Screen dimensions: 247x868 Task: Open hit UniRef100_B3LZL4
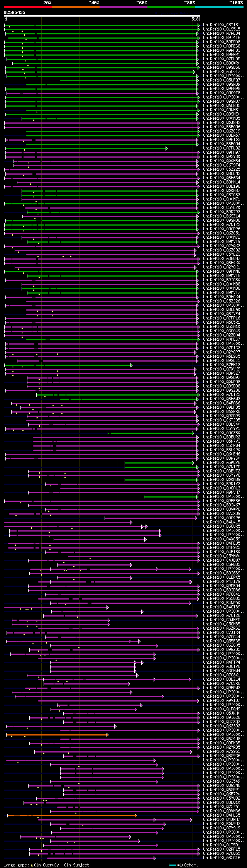pyautogui.click(x=222, y=679)
